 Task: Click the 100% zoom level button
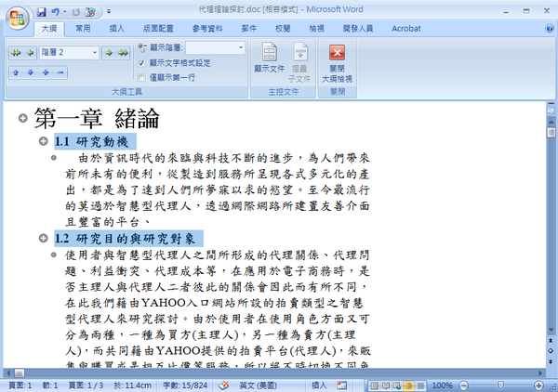442,385
